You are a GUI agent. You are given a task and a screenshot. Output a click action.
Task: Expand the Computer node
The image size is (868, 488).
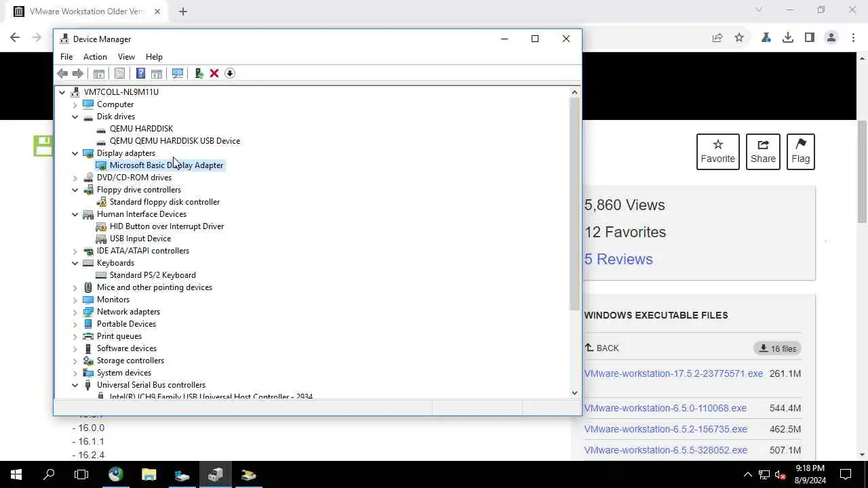coord(75,104)
